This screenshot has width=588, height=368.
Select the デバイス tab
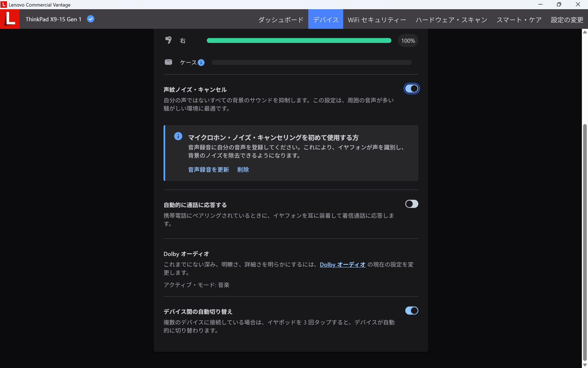point(326,19)
